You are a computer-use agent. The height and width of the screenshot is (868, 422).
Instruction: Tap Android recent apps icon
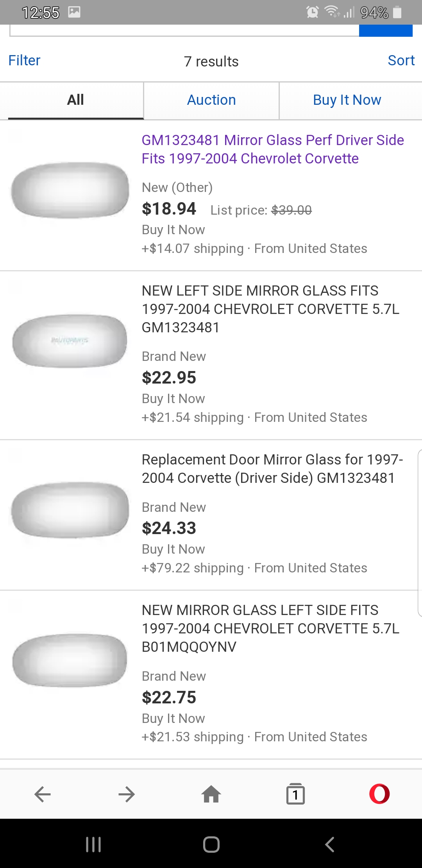[93, 844]
